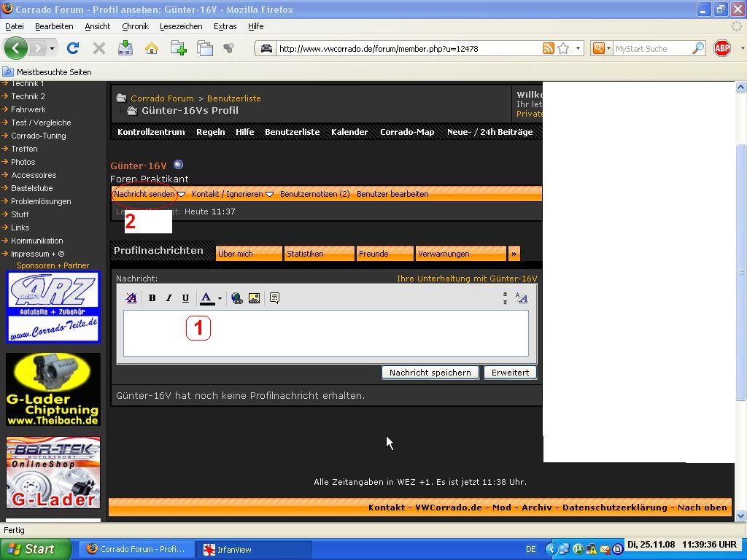This screenshot has width=747, height=560.
Task: Select the text color swatch A
Action: pyautogui.click(x=206, y=298)
